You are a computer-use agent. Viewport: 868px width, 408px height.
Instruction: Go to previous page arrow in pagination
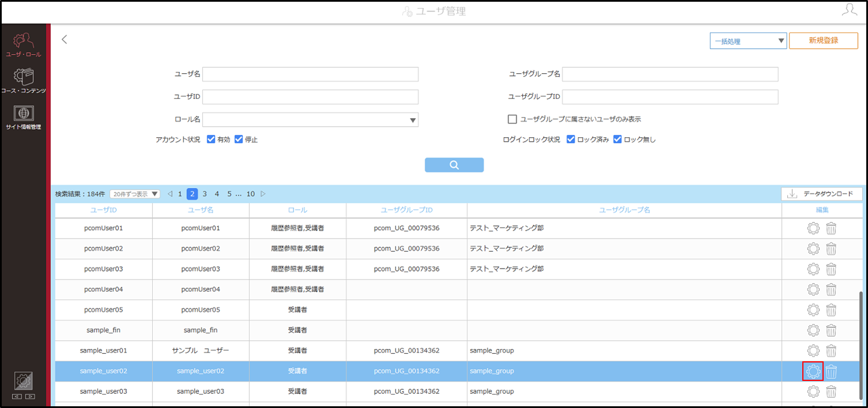pyautogui.click(x=170, y=194)
